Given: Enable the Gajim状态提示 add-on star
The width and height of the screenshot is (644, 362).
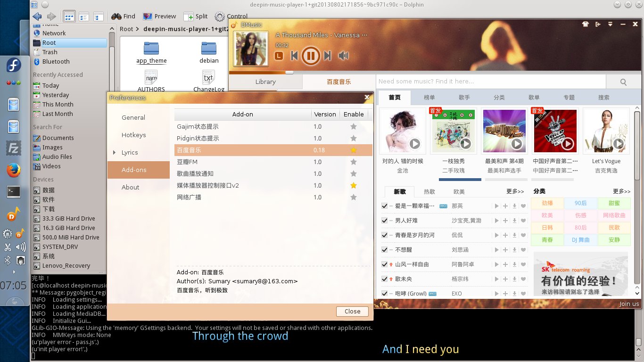Looking at the screenshot, I should [354, 127].
